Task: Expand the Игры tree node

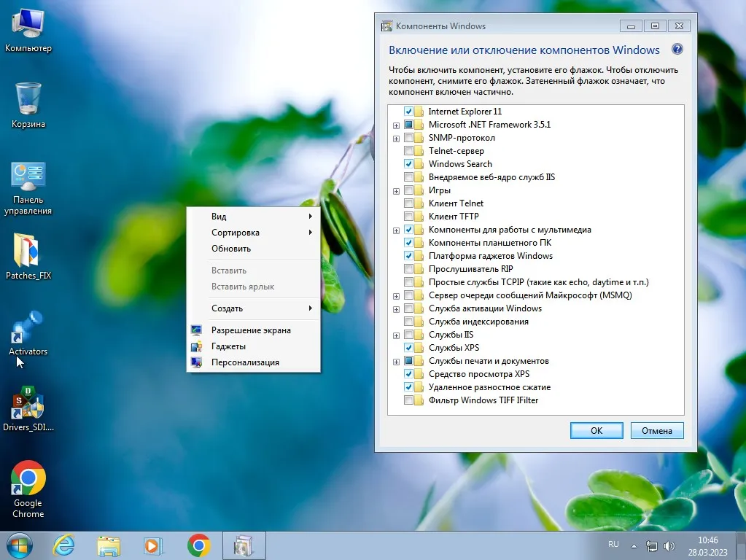Action: (396, 191)
